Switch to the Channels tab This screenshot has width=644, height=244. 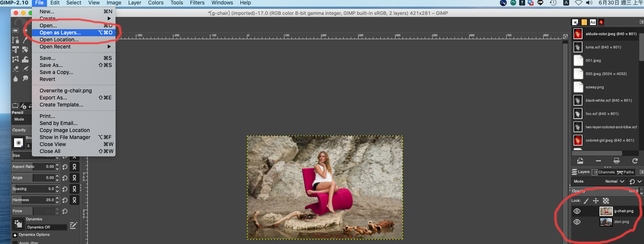point(603,172)
